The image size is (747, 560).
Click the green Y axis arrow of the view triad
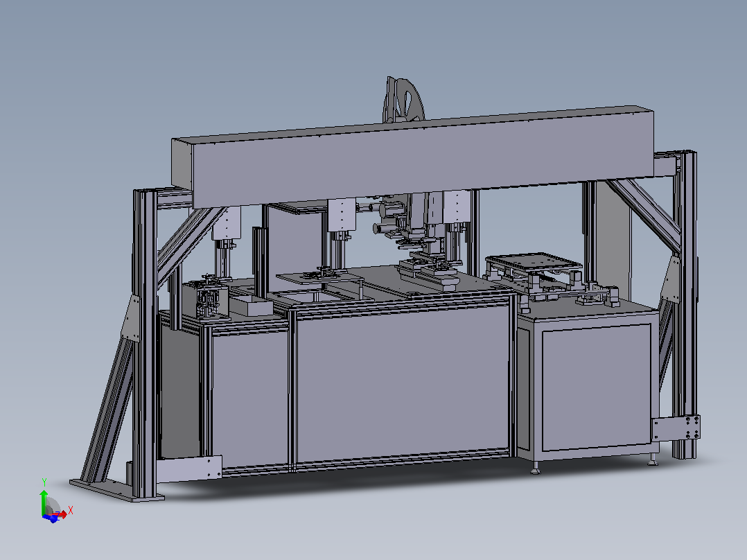pos(44,502)
